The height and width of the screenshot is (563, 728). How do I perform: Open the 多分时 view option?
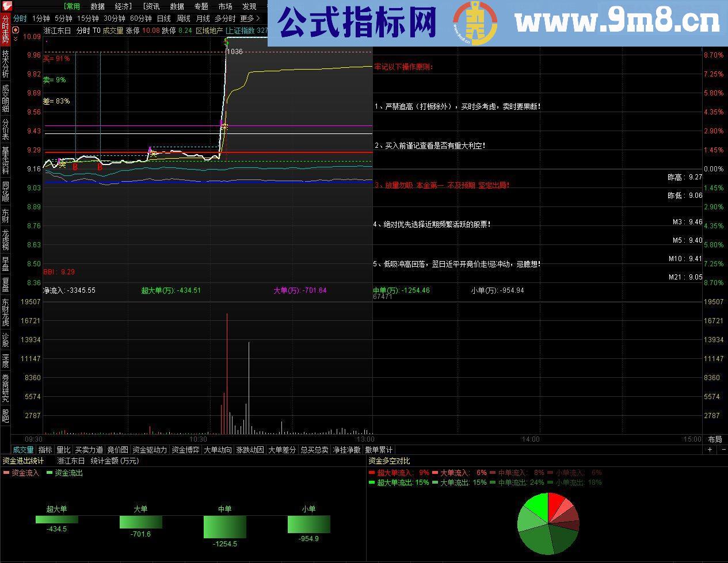pos(227,18)
